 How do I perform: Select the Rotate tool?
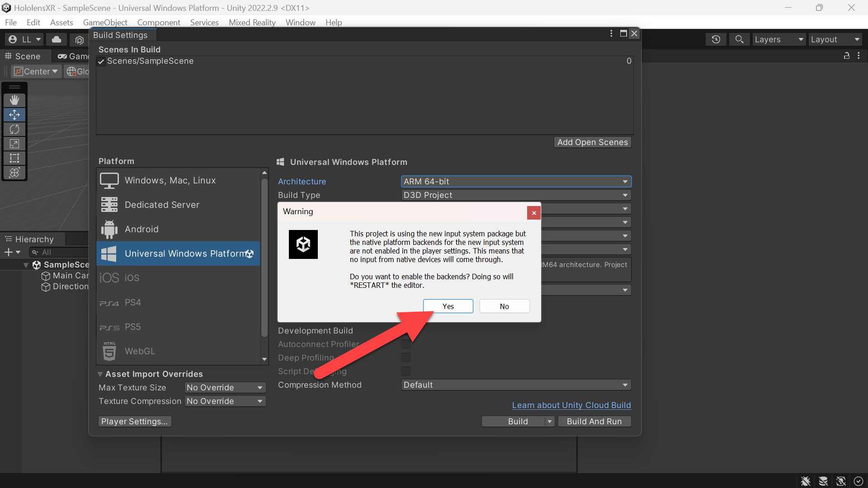click(14, 129)
